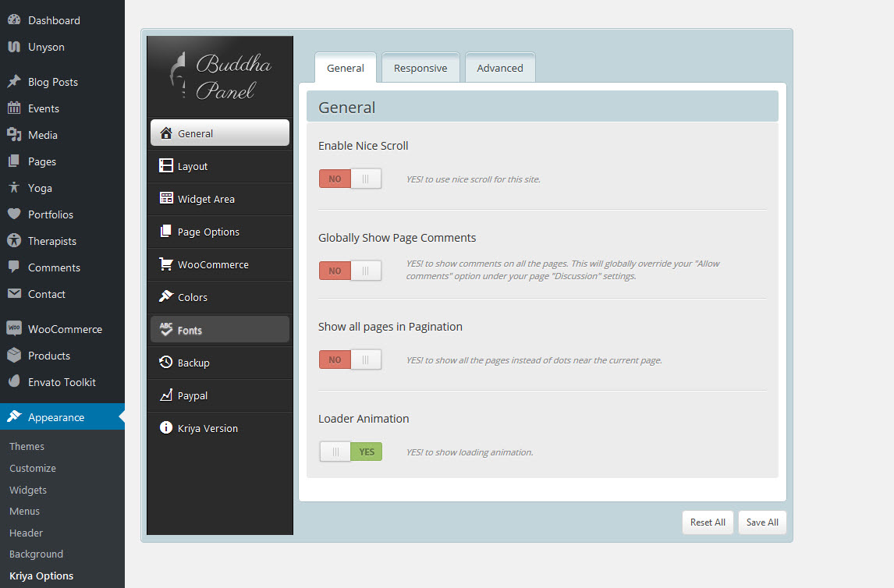The height and width of the screenshot is (588, 894).
Task: Enable the Nice Scroll toggle
Action: coord(350,178)
